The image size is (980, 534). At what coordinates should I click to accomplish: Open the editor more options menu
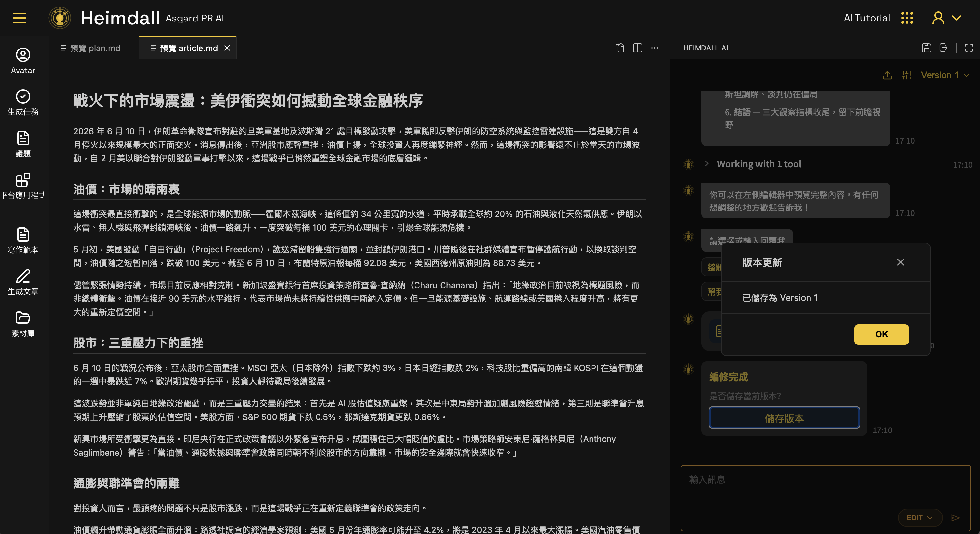tap(655, 48)
